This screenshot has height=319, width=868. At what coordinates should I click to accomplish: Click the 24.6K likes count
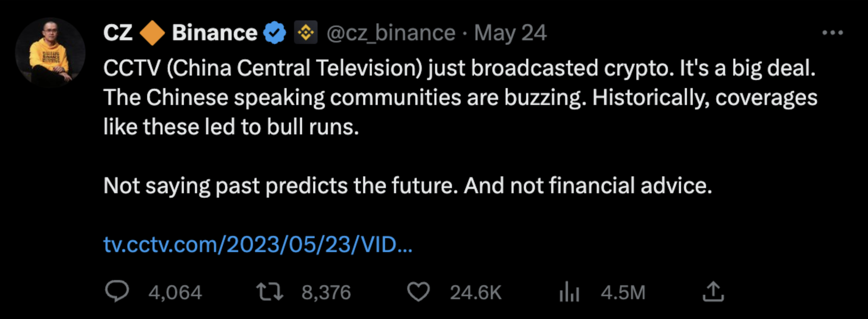(x=475, y=292)
